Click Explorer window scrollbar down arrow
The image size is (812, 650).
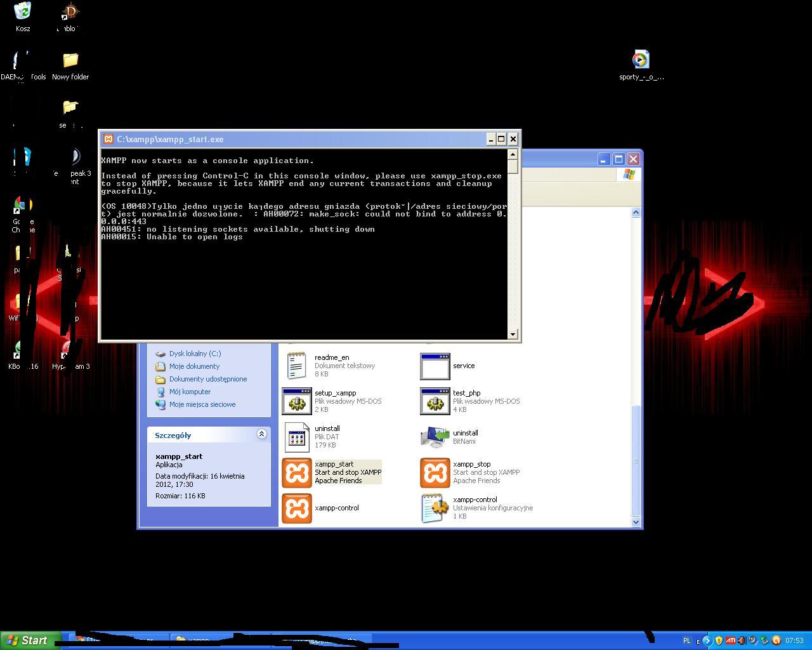pyautogui.click(x=636, y=522)
